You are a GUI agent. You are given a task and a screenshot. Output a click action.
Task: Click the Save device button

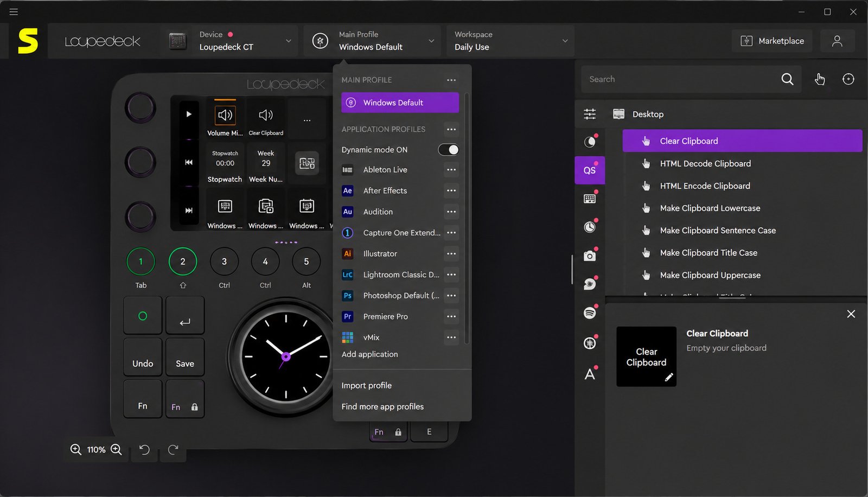click(x=185, y=357)
